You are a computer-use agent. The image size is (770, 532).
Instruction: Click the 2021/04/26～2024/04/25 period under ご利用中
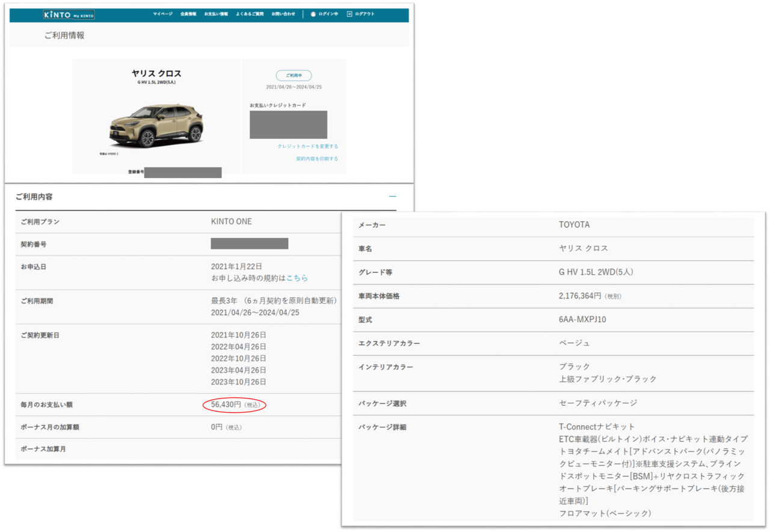pyautogui.click(x=294, y=87)
